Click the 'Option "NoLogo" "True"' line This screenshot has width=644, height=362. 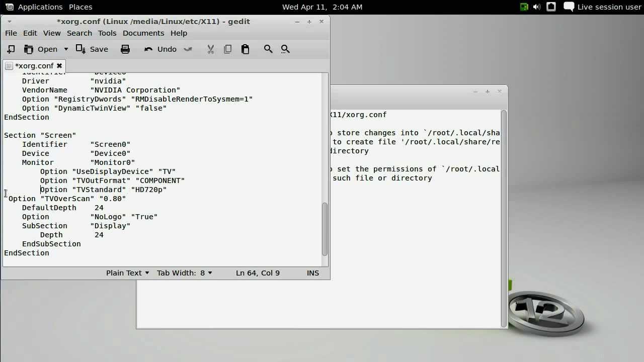pos(90,217)
